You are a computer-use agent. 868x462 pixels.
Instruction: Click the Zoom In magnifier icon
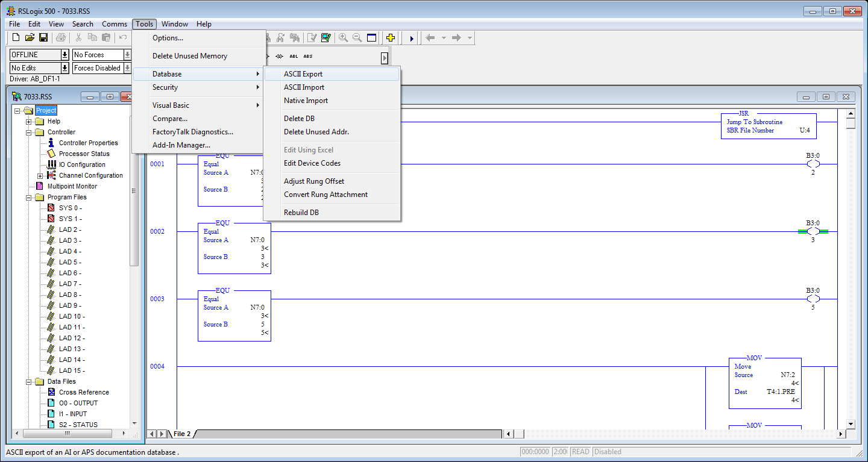tap(344, 37)
